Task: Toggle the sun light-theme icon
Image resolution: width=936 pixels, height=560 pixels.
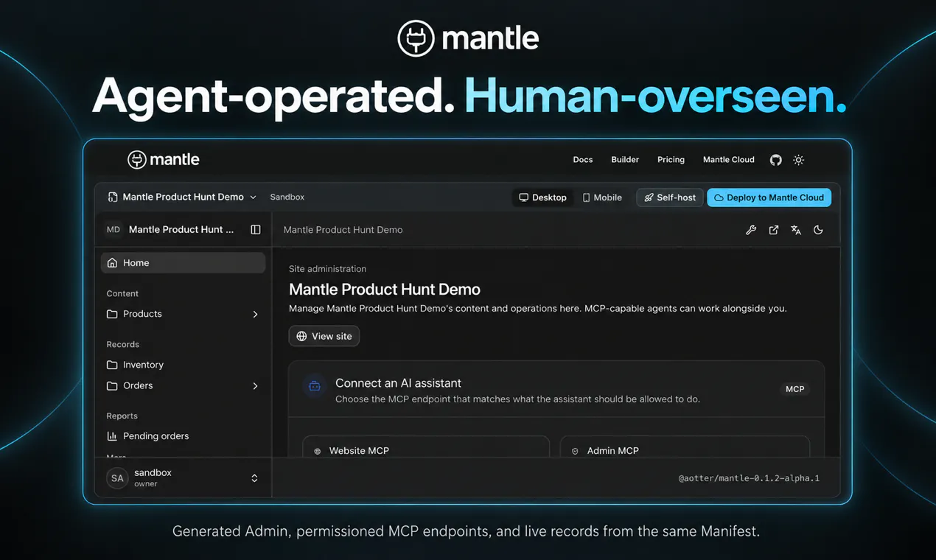Action: click(798, 160)
